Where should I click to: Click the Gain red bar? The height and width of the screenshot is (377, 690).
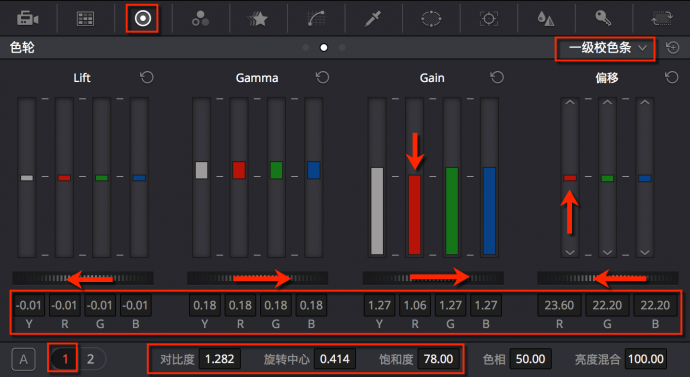coord(415,177)
